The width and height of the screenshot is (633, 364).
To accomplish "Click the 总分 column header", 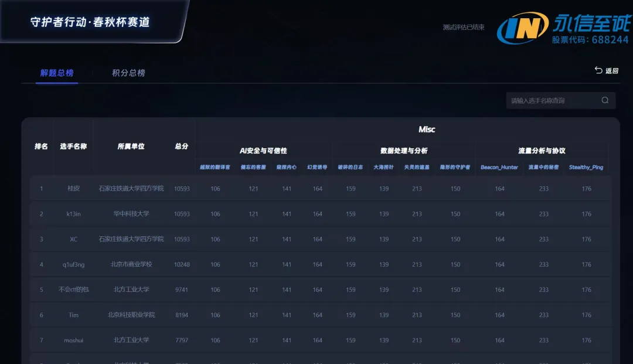I will [x=182, y=147].
